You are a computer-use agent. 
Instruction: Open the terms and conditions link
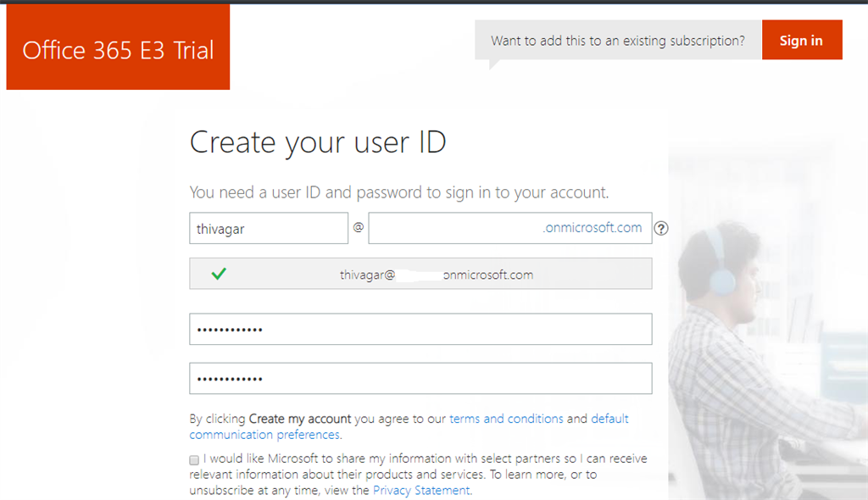pyautogui.click(x=506, y=418)
